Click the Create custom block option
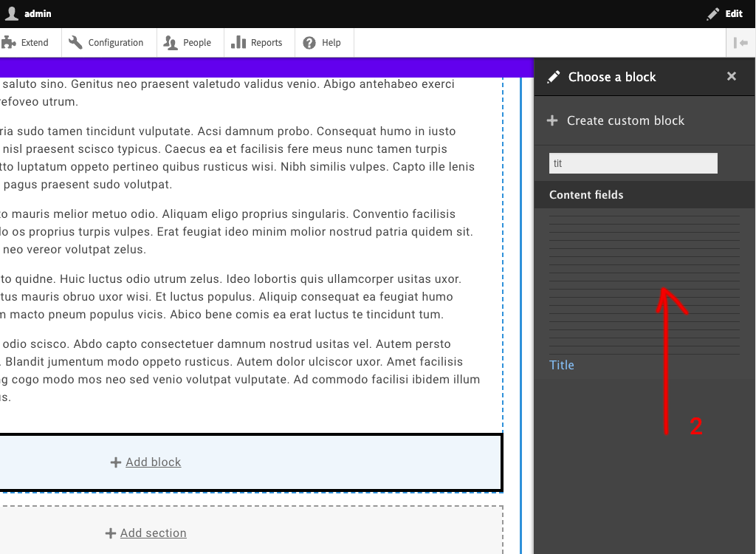 626,120
